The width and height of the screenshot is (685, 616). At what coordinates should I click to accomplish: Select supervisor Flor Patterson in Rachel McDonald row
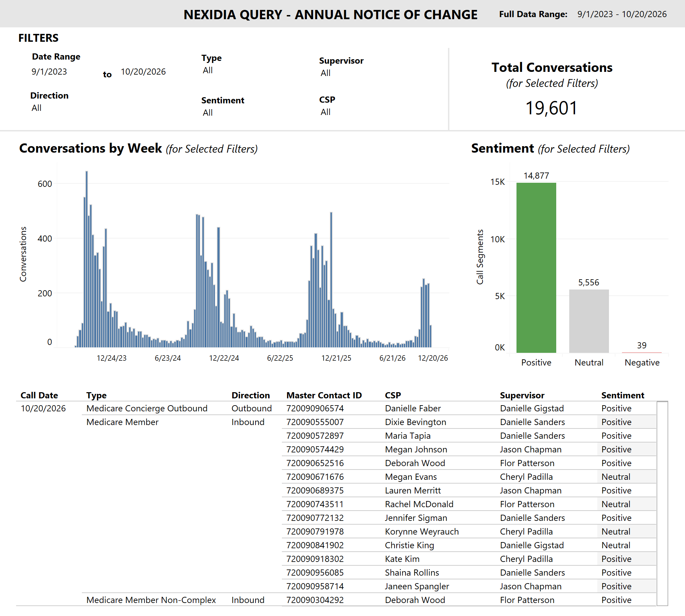527,504
